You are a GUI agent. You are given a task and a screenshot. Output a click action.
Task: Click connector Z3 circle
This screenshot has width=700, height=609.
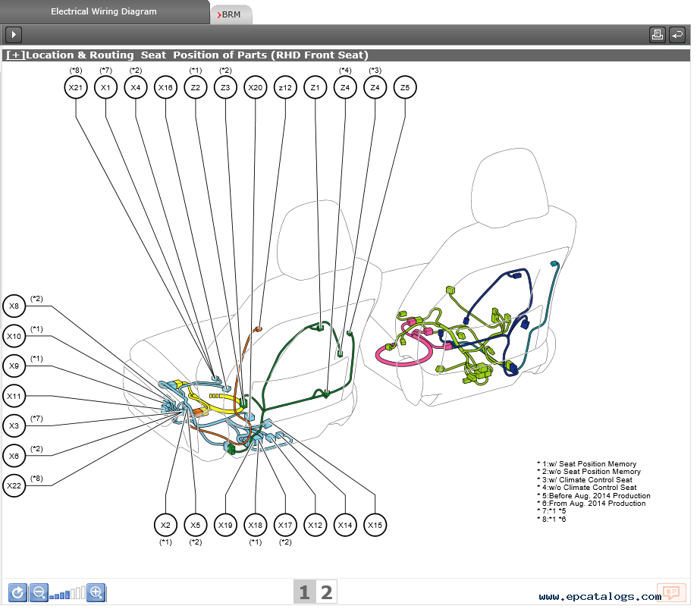click(x=225, y=87)
